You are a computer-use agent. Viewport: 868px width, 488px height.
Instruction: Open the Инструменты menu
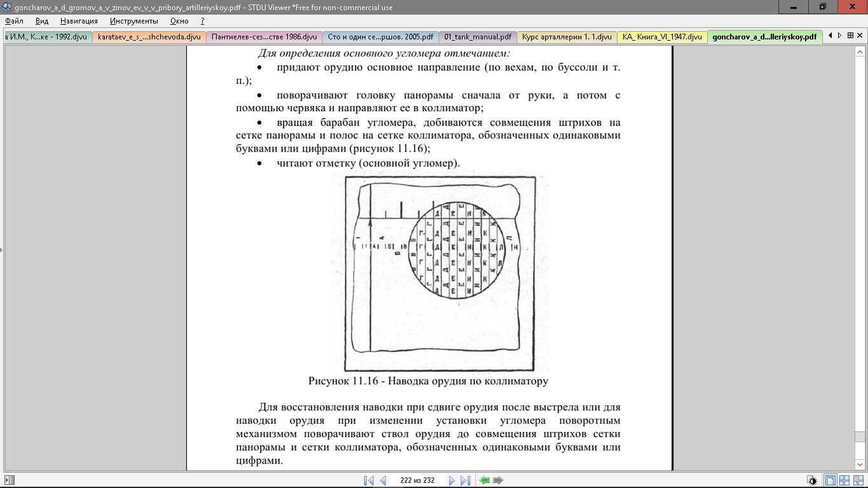coord(134,21)
